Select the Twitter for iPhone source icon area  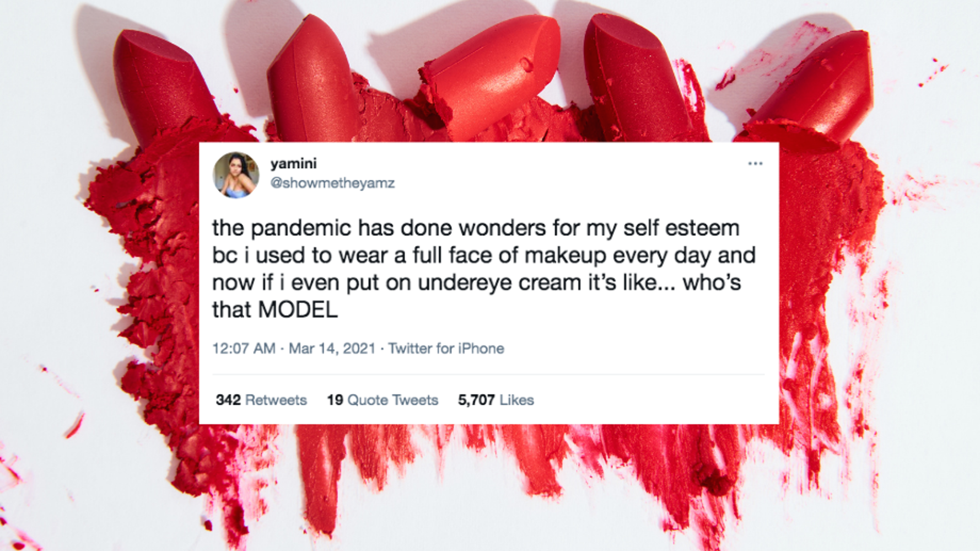click(446, 348)
